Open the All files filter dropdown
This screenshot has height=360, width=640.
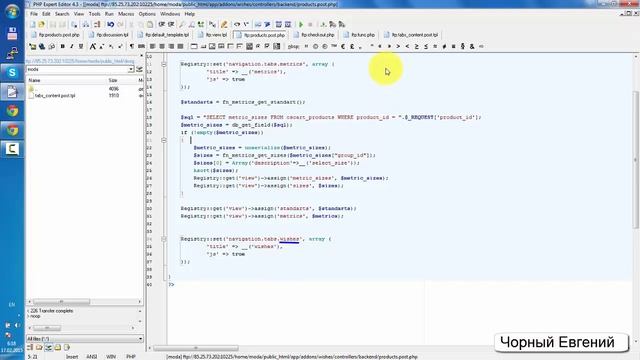pyautogui.click(x=140, y=338)
